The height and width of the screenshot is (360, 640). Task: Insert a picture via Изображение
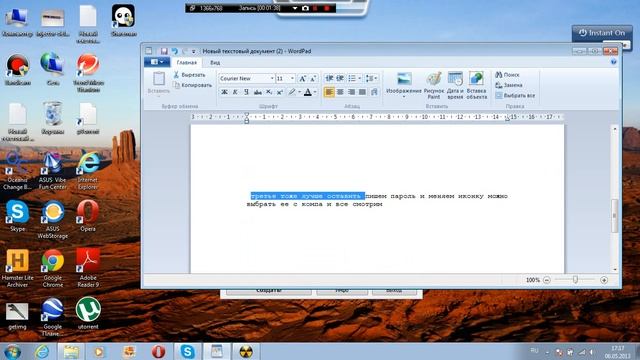(404, 82)
